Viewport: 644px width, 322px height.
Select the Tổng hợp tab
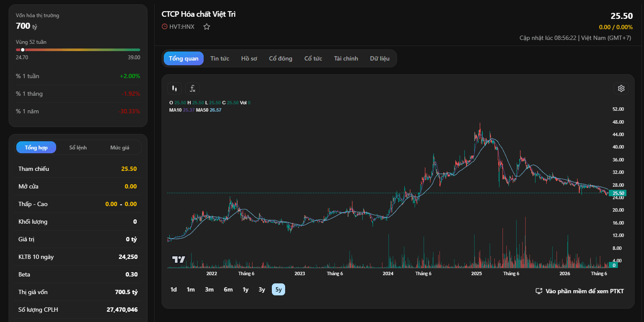click(x=36, y=147)
